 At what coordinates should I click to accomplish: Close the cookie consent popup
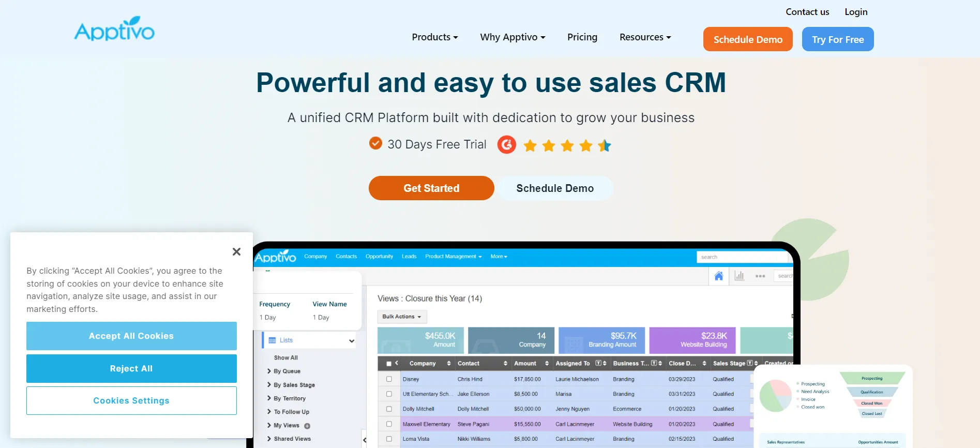coord(236,251)
